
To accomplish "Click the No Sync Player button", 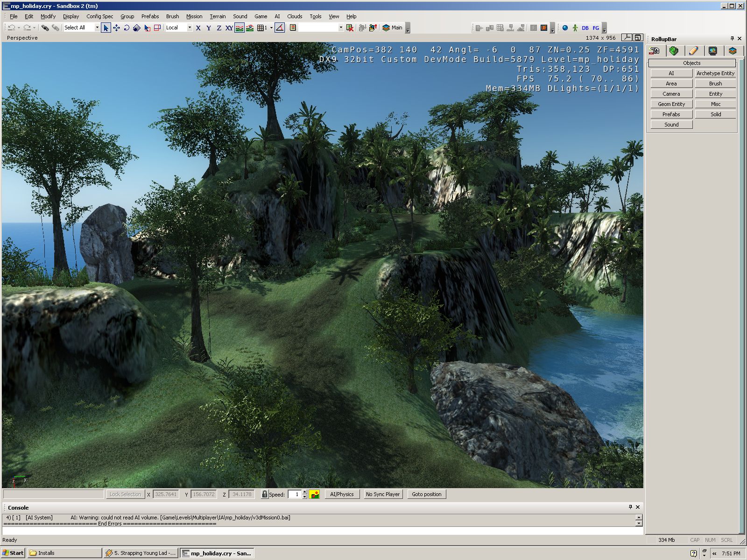I will pos(383,494).
